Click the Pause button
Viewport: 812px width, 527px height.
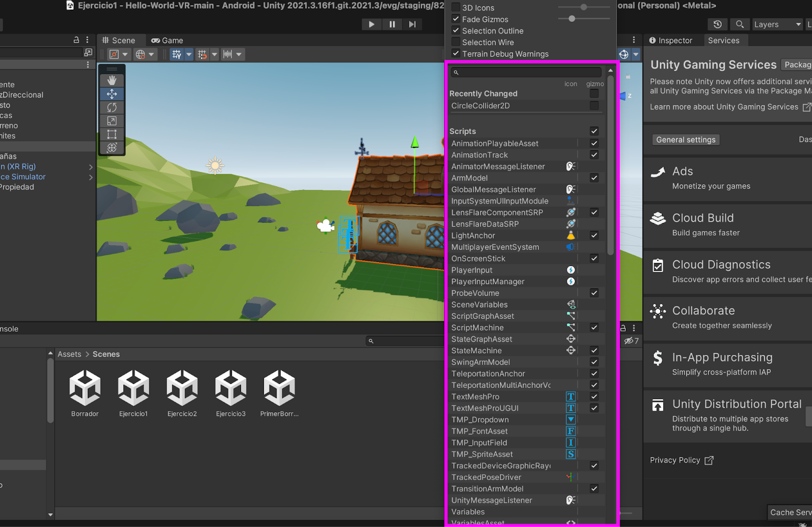click(x=392, y=24)
